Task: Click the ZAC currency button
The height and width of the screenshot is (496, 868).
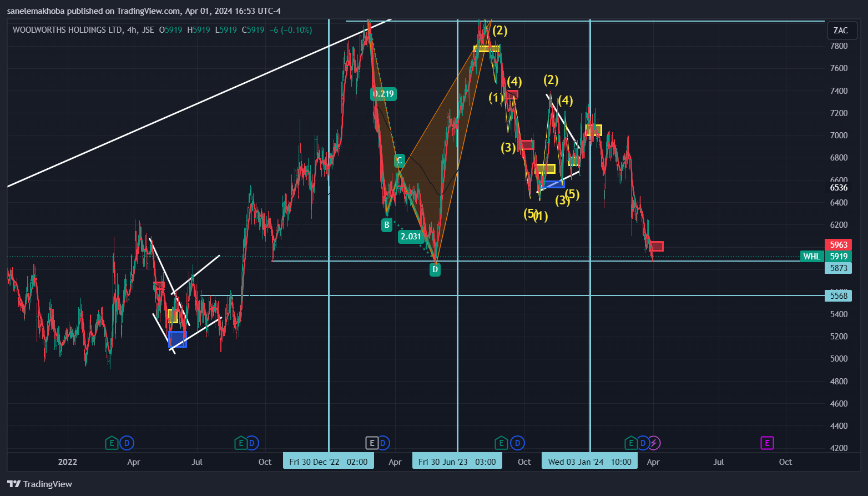Action: [841, 30]
